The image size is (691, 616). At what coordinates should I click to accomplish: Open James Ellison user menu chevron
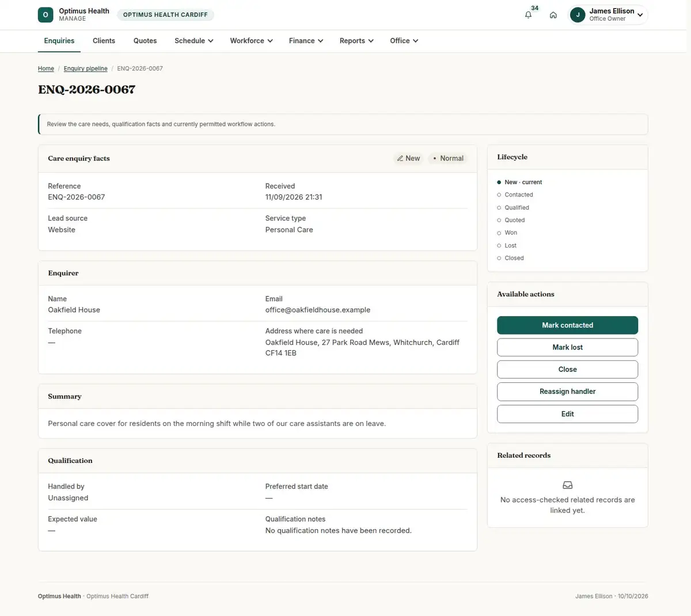(x=640, y=15)
